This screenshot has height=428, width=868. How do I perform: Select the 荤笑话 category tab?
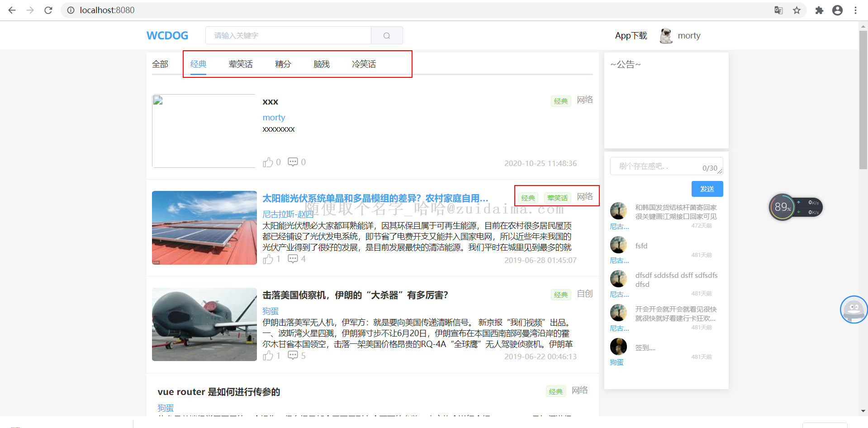241,64
